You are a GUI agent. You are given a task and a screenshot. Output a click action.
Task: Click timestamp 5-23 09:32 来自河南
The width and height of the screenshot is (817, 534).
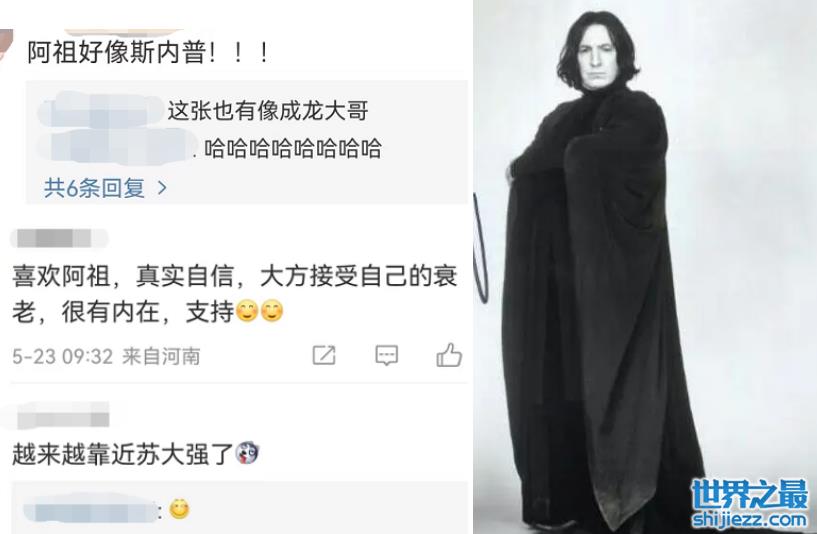(x=106, y=356)
